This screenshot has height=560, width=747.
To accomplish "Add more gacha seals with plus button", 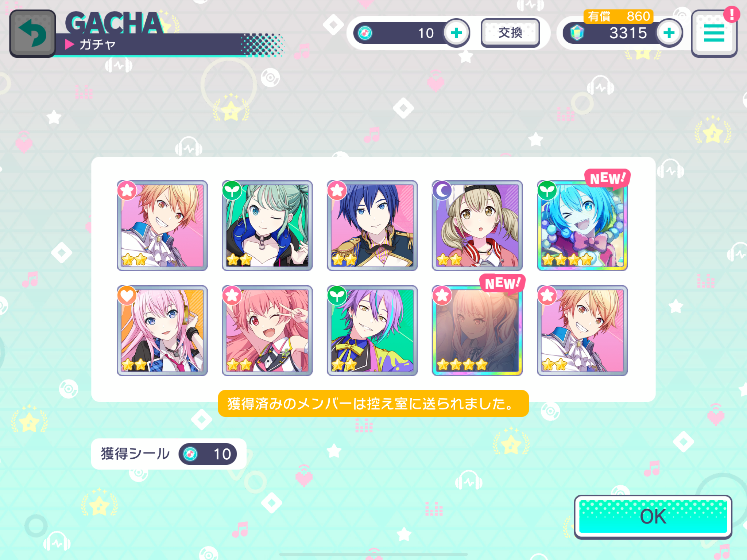I will coord(456,33).
